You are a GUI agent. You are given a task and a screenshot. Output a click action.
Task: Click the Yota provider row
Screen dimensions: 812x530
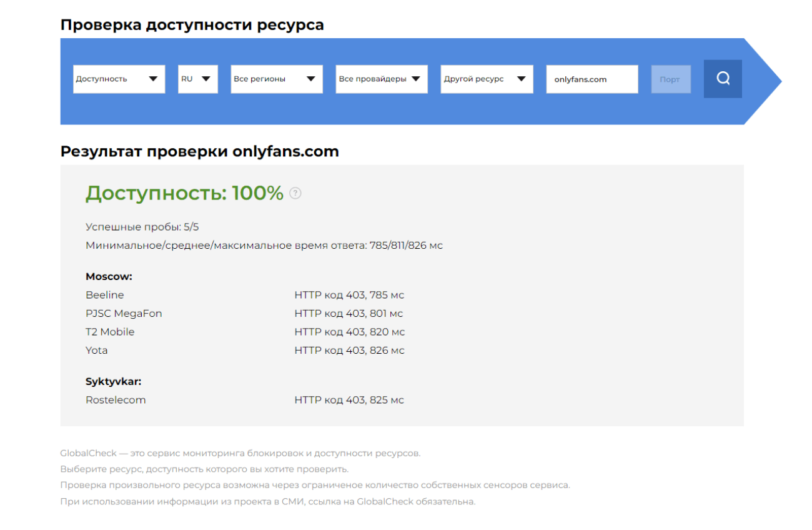click(96, 350)
